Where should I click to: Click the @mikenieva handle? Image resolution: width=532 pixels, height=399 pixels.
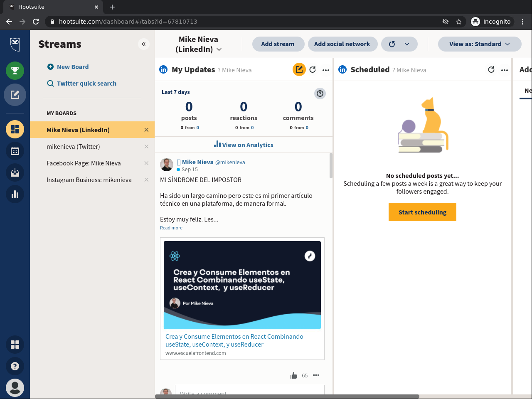coord(230,163)
